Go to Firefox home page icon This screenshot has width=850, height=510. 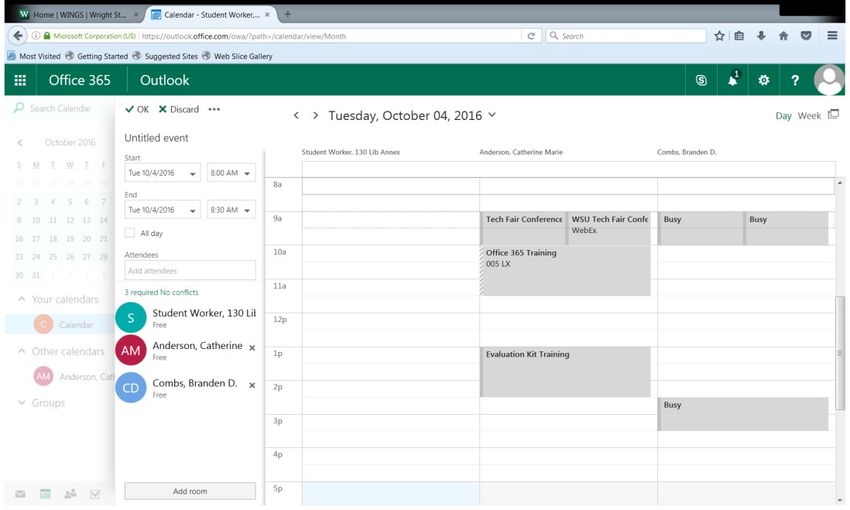[x=783, y=36]
